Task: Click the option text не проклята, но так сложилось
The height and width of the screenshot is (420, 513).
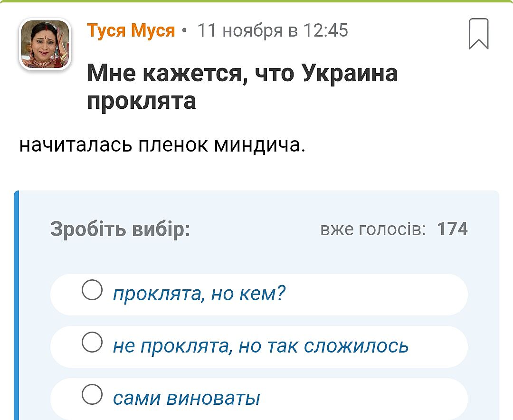Action: 261,346
